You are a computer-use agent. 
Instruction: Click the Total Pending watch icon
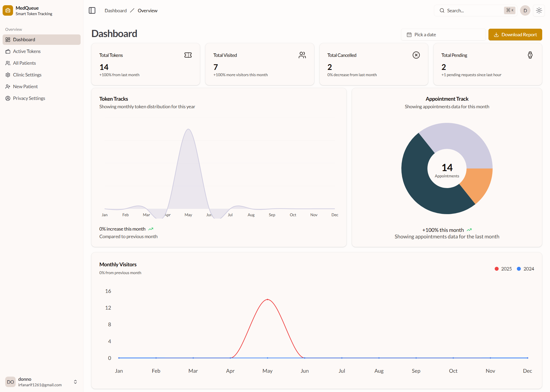pyautogui.click(x=530, y=55)
